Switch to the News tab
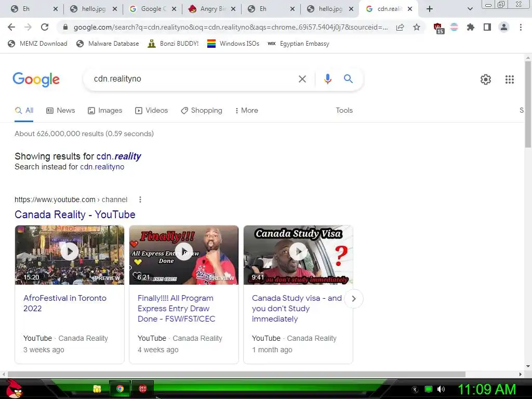532x399 pixels. 61,110
